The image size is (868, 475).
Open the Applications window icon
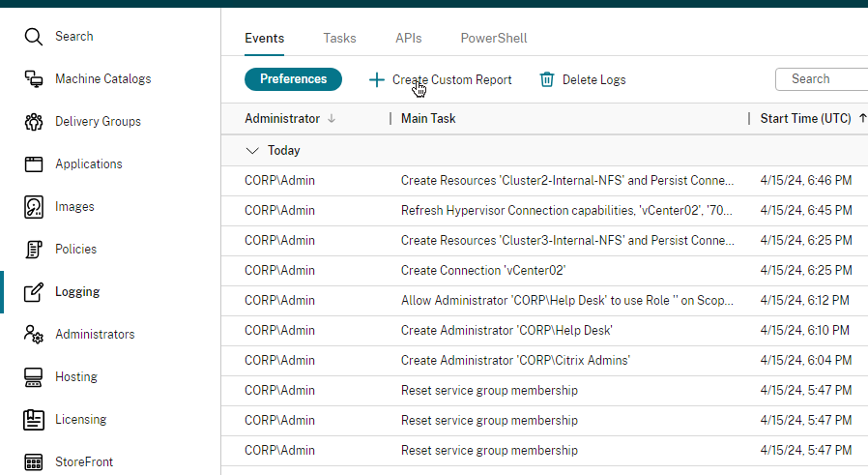[34, 164]
